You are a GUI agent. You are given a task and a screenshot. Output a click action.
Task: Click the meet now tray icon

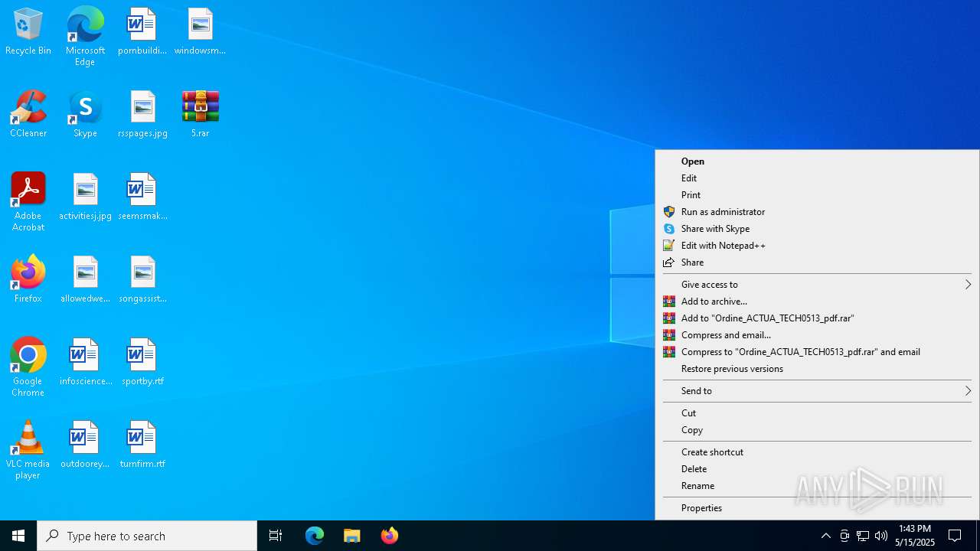click(x=844, y=536)
